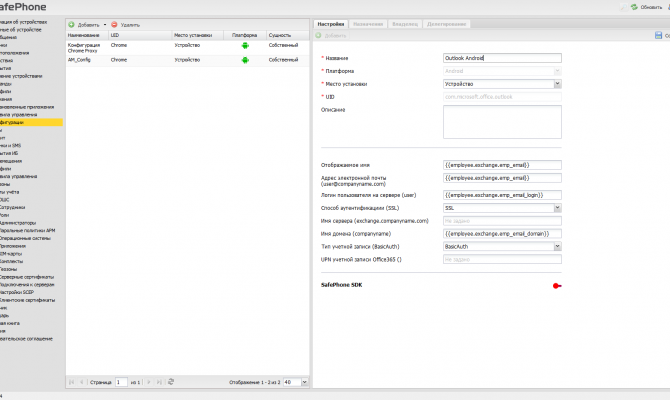Select the highlighted Конфигурации sidebar item
Viewport: 670px width, 400px height.
[31, 122]
